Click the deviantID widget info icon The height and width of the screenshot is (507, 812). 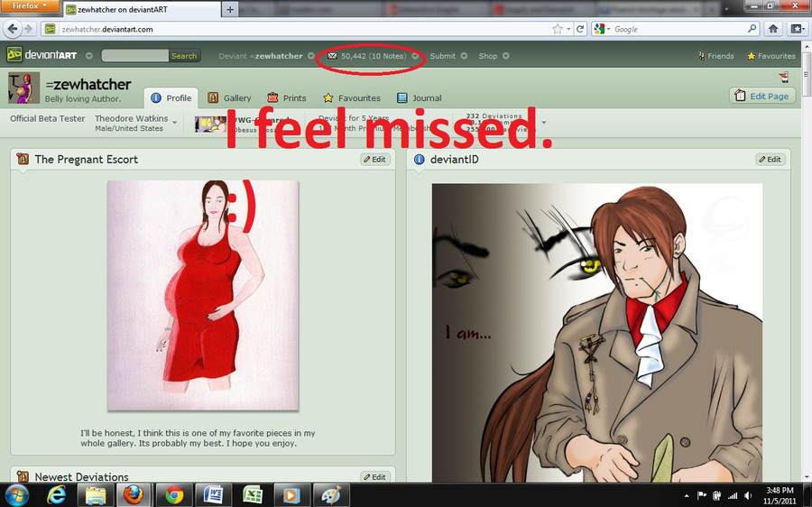[x=419, y=160]
